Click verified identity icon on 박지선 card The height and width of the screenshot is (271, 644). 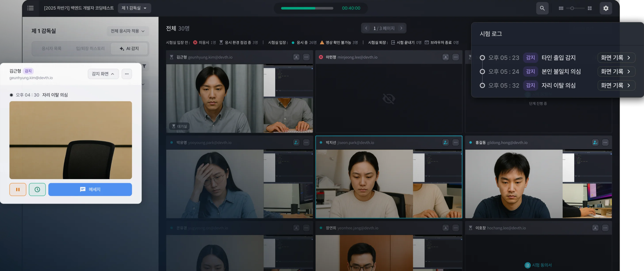445,143
